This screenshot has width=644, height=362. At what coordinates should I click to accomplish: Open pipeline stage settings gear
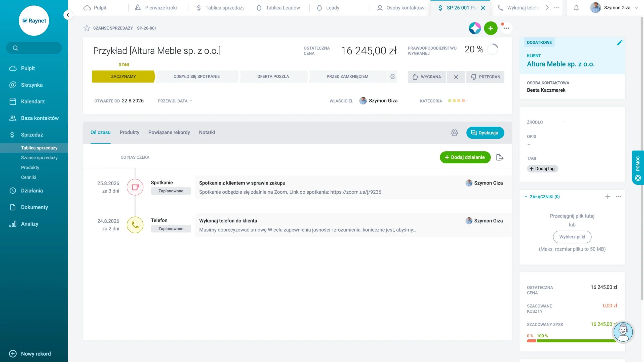[x=392, y=77]
